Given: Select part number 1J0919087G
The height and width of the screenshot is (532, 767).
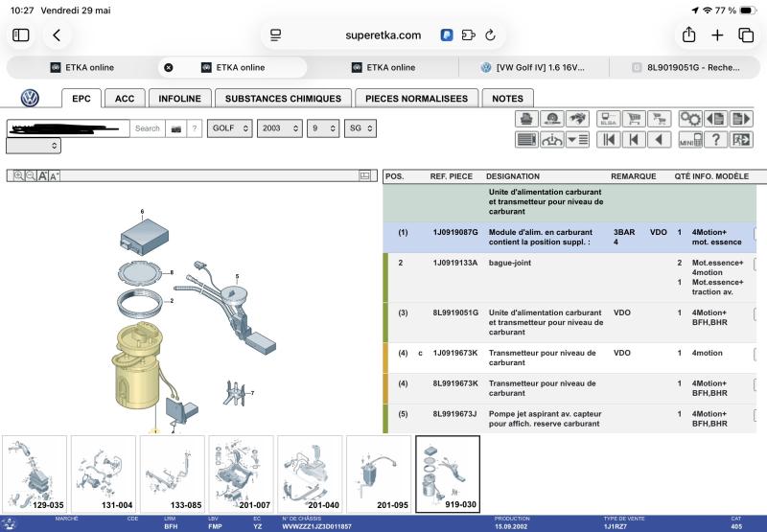Looking at the screenshot, I should (454, 232).
